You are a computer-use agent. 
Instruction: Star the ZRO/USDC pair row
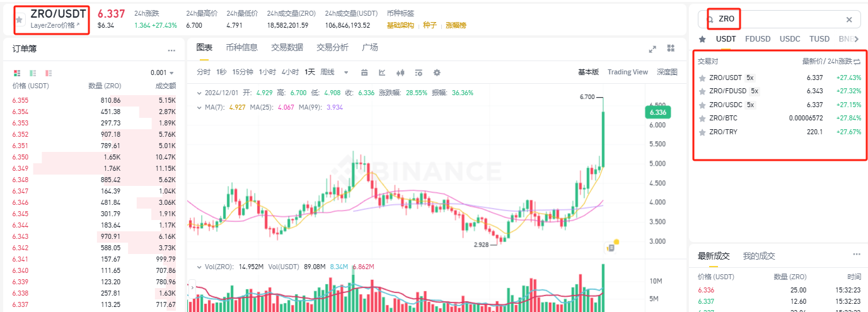[702, 105]
